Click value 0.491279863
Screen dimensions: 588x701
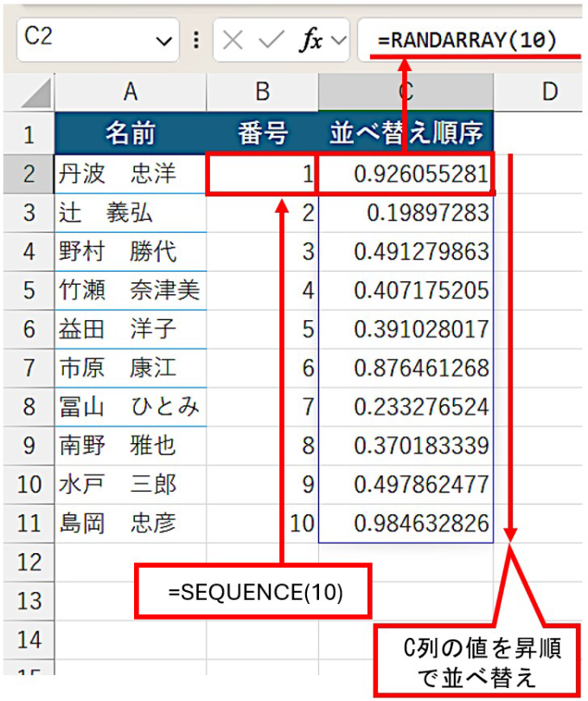click(x=406, y=252)
